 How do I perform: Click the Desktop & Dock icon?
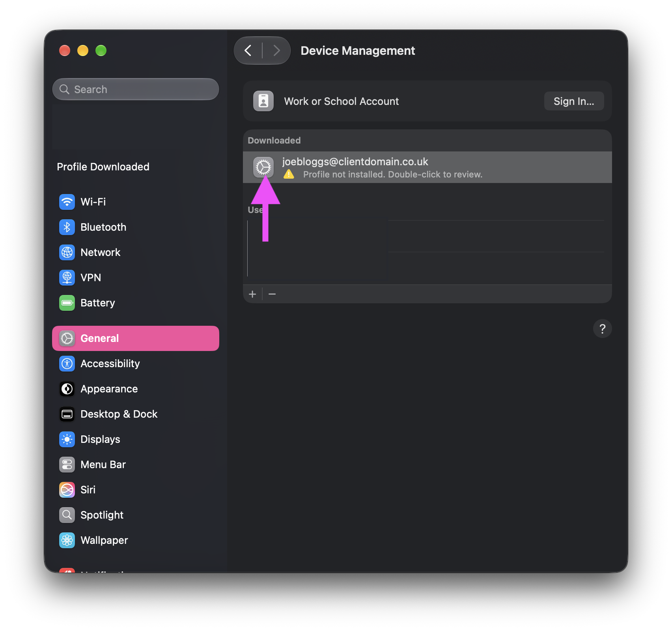point(67,414)
